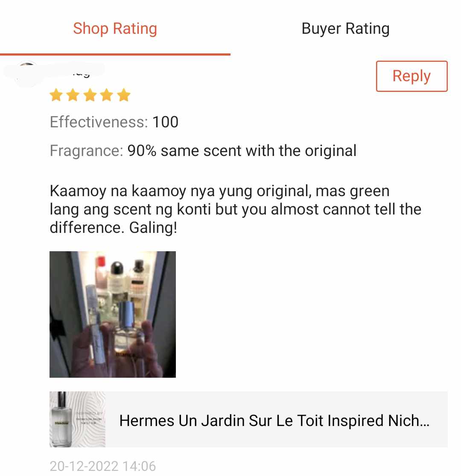Click the fourth rating star
Screen dimensions: 461x476
107,95
